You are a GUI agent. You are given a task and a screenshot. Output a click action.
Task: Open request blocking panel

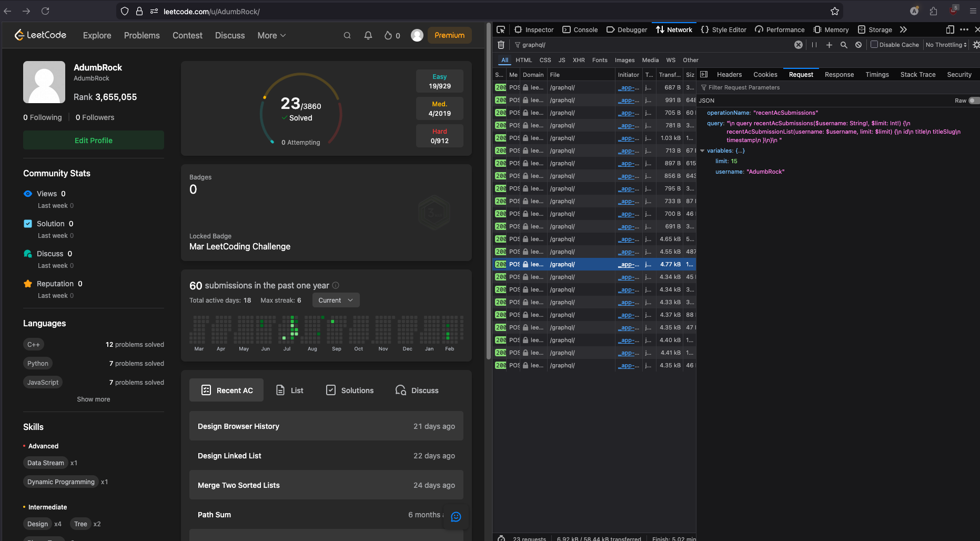coord(858,45)
